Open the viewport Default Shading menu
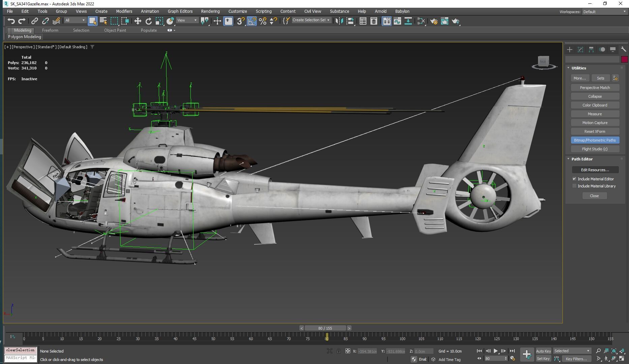The height and width of the screenshot is (364, 629). click(72, 47)
